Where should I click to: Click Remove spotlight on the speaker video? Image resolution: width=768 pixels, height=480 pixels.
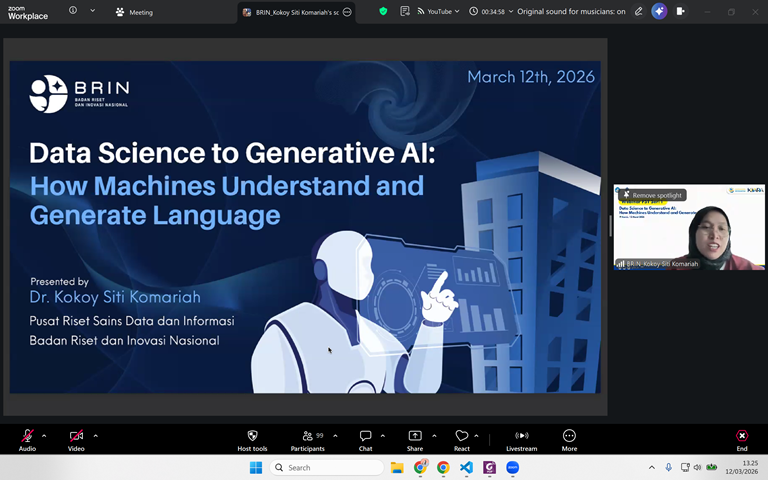pos(652,195)
